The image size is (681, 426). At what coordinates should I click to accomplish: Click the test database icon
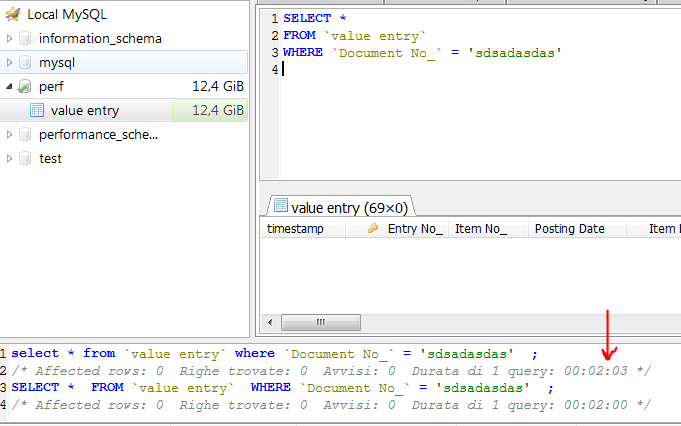[x=25, y=159]
